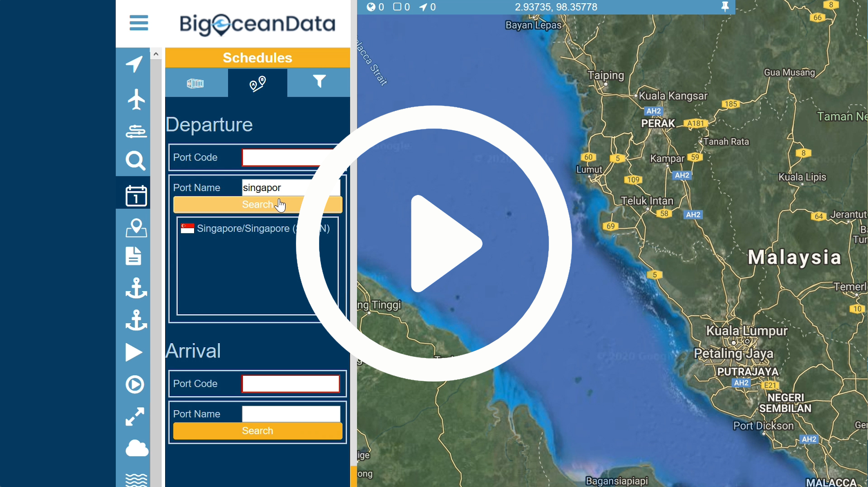The image size is (868, 487).
Task: Select the navigation arrow sidebar icon
Action: click(134, 64)
